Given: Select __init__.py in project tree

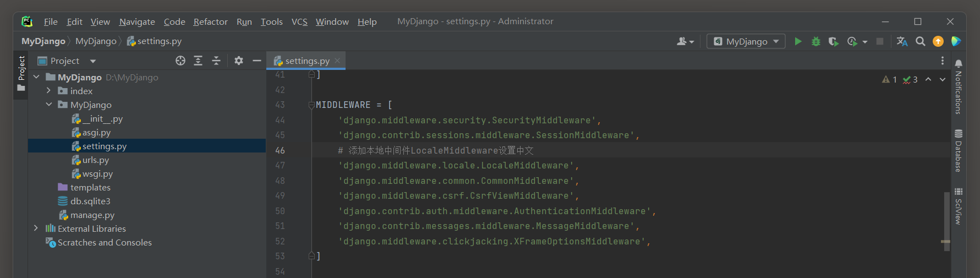Looking at the screenshot, I should point(97,119).
